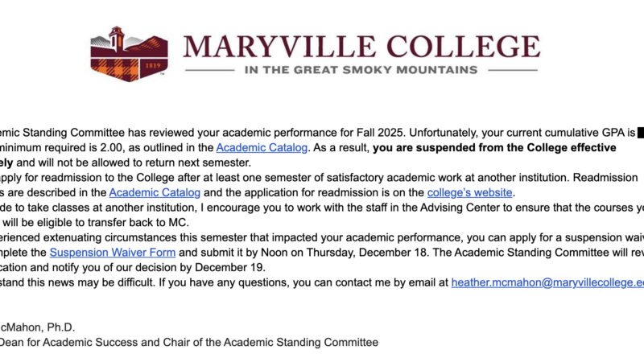Click the heather.mcmahon email address link

[x=547, y=282]
